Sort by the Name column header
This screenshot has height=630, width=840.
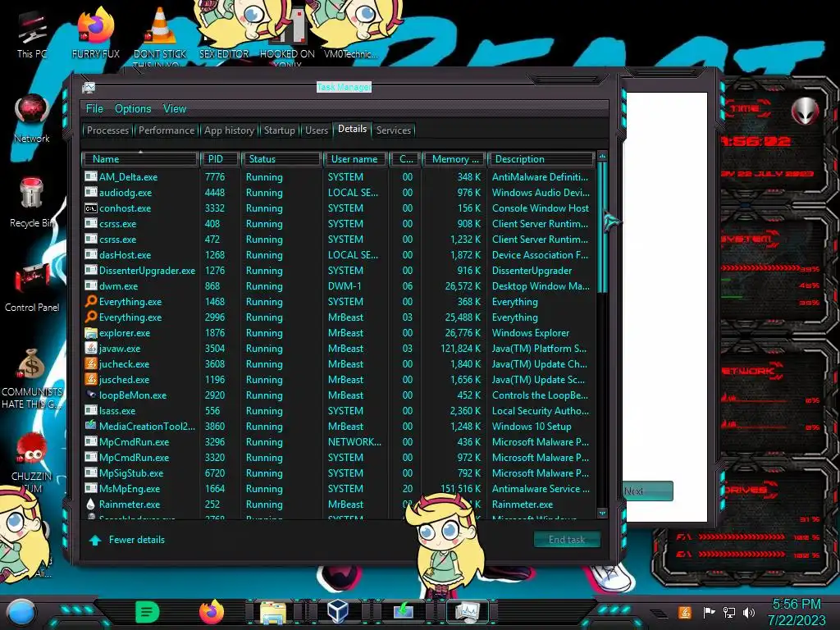(x=139, y=159)
